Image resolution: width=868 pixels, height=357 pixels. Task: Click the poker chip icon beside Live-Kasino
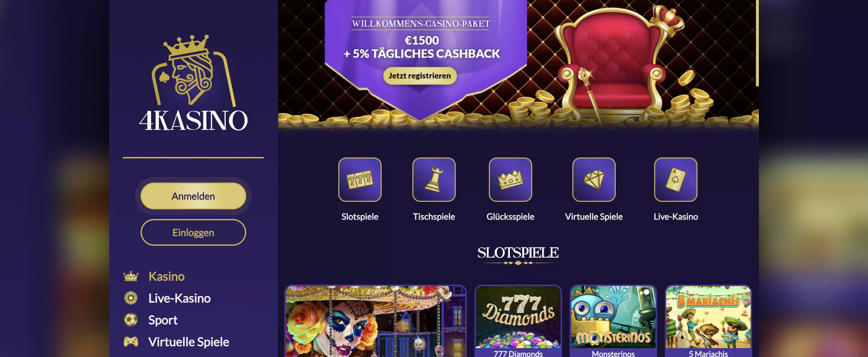[131, 298]
